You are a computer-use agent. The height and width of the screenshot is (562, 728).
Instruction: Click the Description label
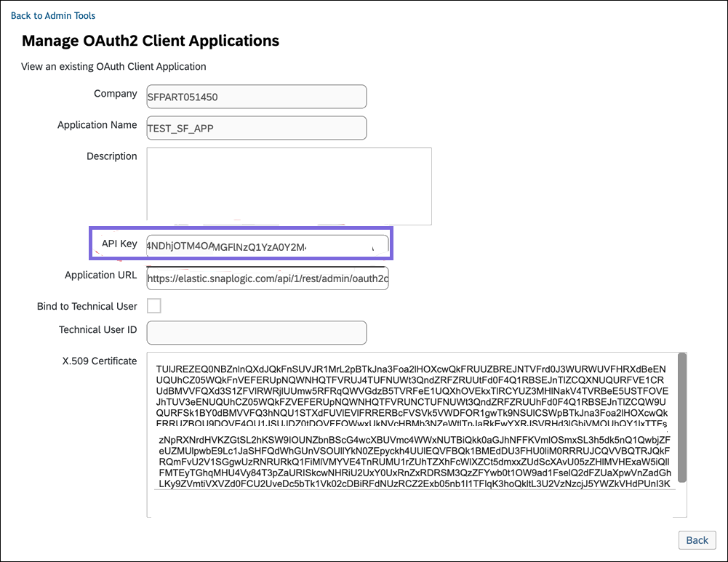click(112, 156)
